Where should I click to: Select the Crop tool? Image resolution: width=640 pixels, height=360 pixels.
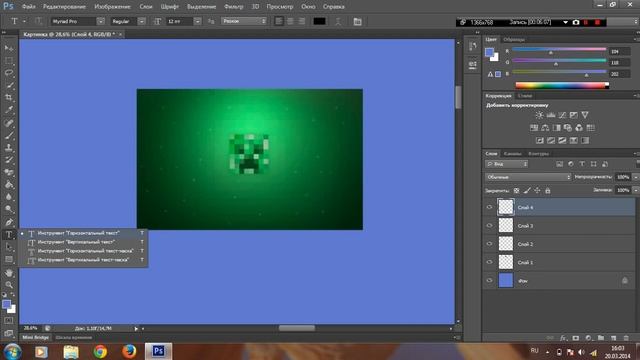coord(9,98)
